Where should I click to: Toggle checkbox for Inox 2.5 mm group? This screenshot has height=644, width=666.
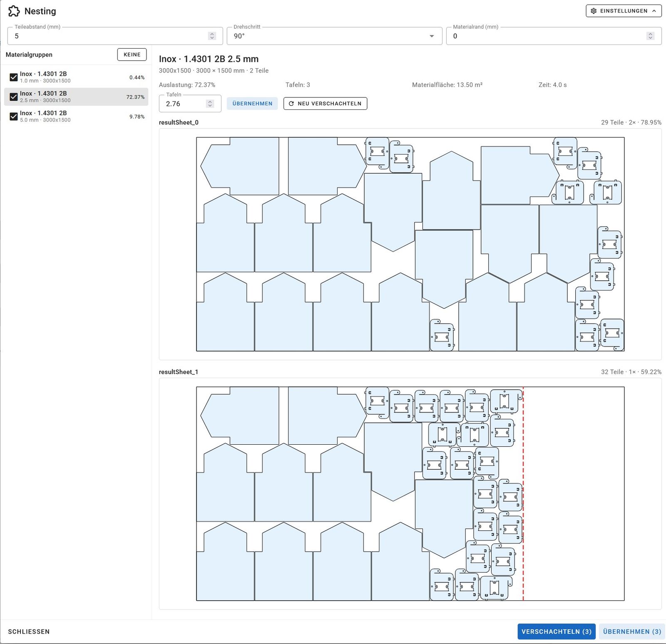(x=13, y=97)
